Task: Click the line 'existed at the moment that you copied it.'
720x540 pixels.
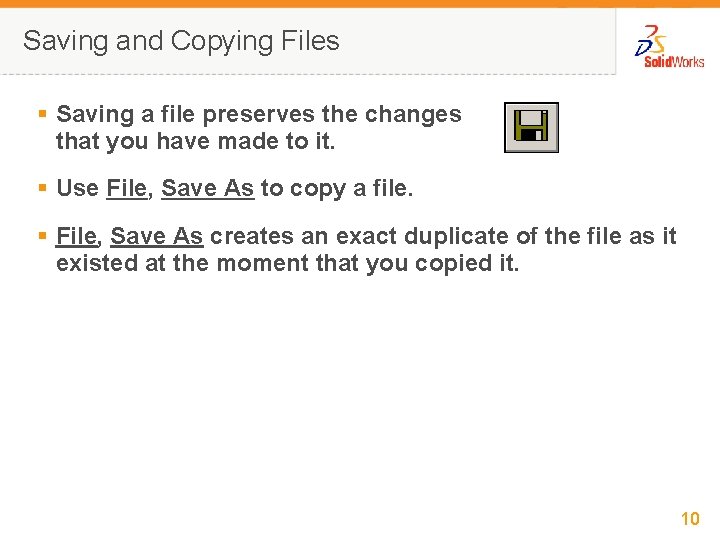Action: coord(287,264)
